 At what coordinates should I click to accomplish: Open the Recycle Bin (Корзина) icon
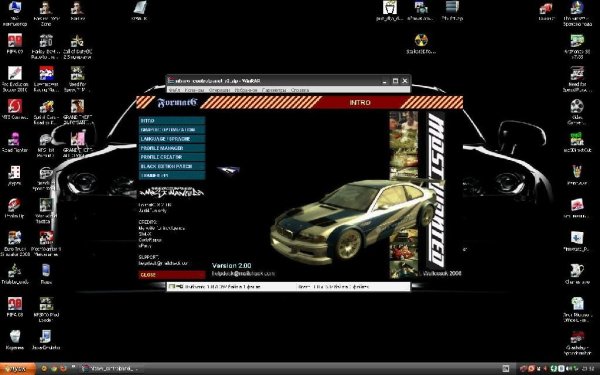tap(15, 337)
